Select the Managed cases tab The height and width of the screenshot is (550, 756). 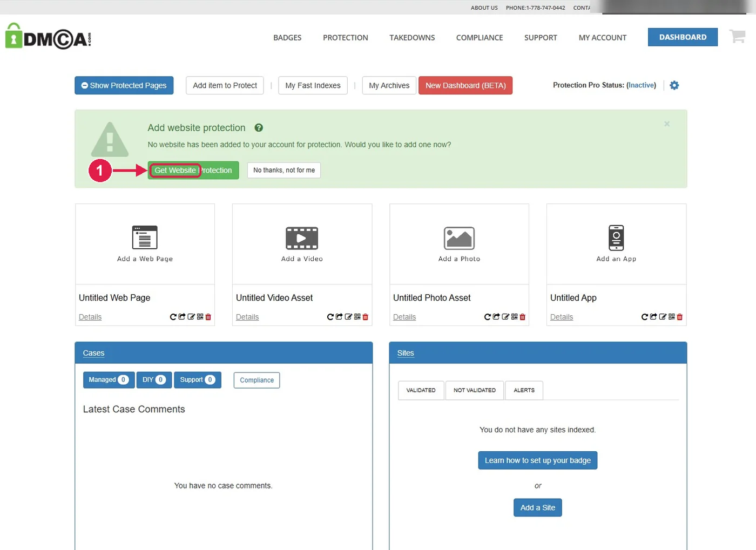(109, 380)
